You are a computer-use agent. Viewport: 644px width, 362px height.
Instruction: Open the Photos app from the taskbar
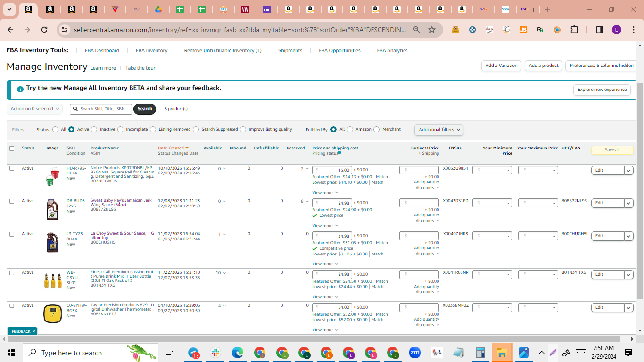[x=524, y=353]
